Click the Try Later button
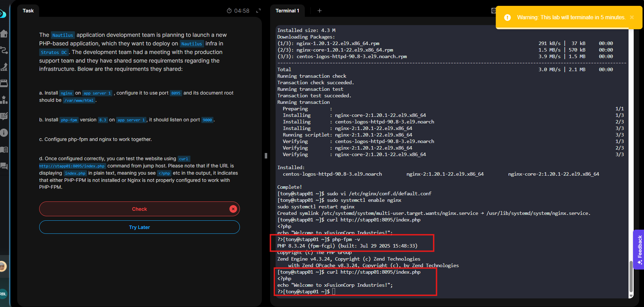Viewport: 644px width, 307px height. (x=139, y=227)
